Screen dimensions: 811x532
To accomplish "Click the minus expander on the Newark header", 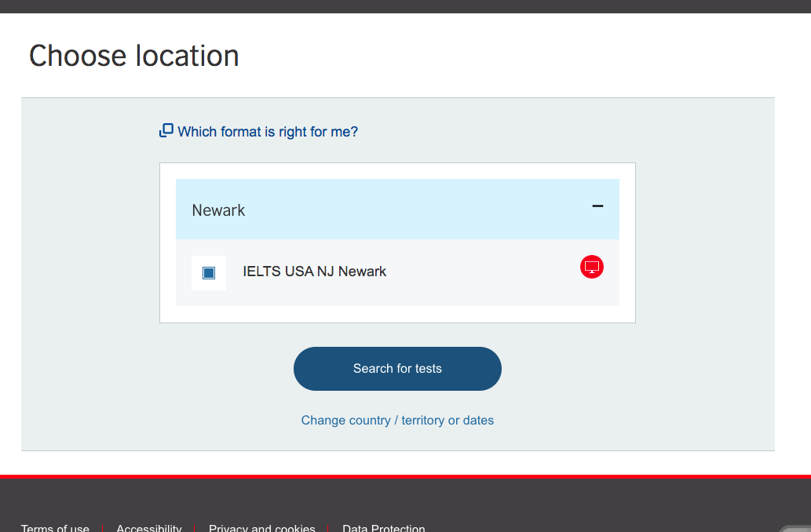I will point(596,204).
